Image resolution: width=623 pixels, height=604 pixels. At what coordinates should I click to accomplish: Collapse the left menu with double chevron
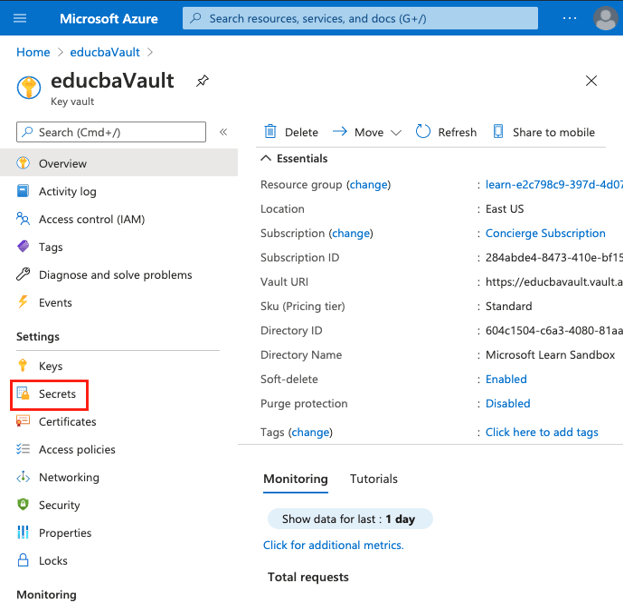point(223,132)
